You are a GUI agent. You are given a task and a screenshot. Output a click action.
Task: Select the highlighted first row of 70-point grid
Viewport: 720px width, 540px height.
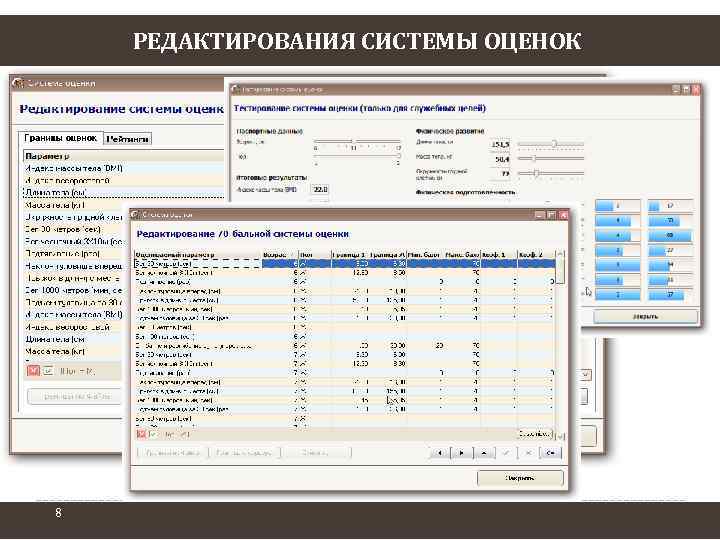click(x=344, y=264)
